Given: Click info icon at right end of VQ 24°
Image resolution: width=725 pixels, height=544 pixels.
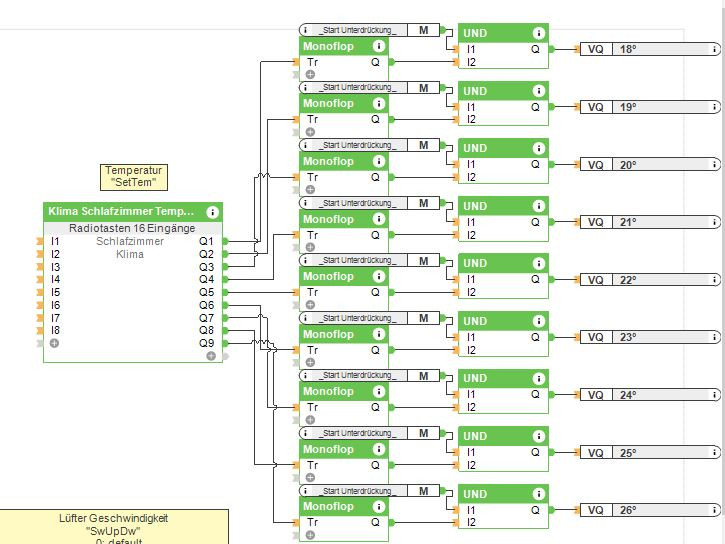Looking at the screenshot, I should pos(715,395).
